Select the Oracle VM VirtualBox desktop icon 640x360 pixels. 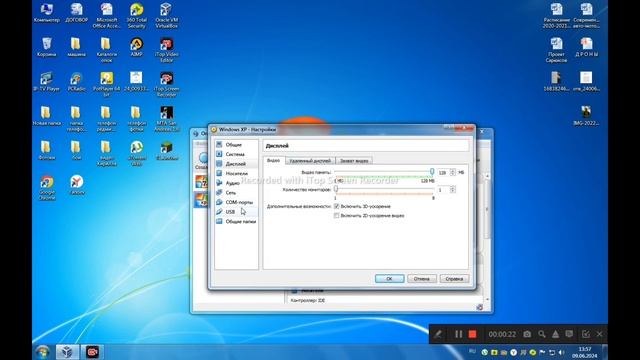coord(167,16)
